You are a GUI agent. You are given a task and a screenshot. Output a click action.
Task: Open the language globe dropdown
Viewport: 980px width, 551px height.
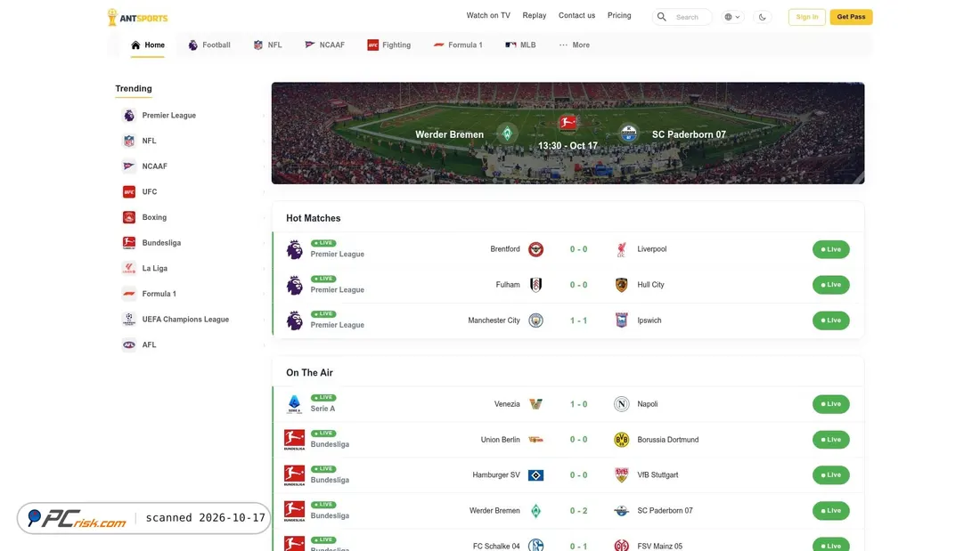731,17
